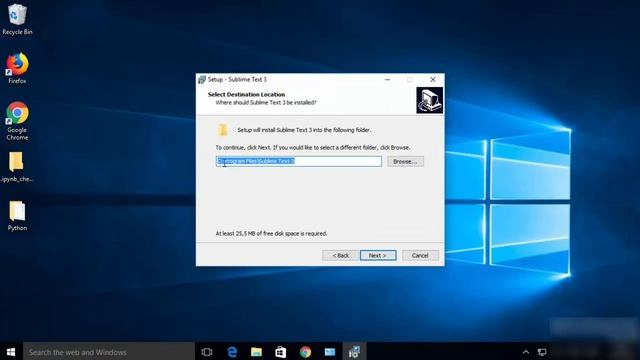This screenshot has height=360, width=640.
Task: Click the installer computer image in the setup header
Action: click(429, 100)
